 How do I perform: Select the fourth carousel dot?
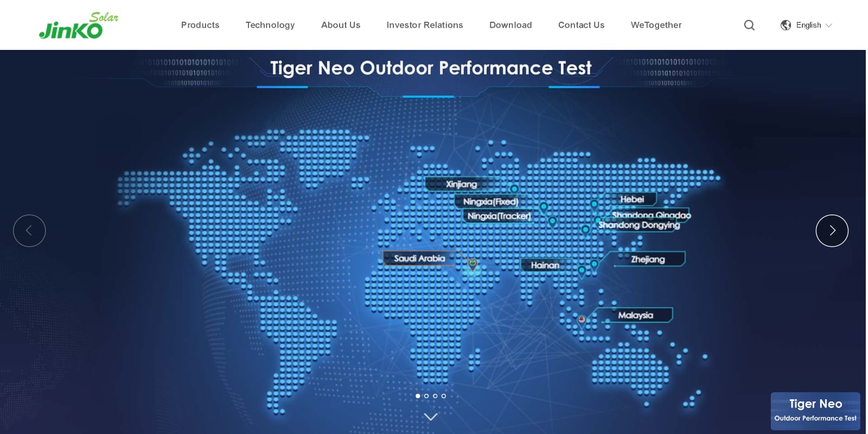[444, 396]
